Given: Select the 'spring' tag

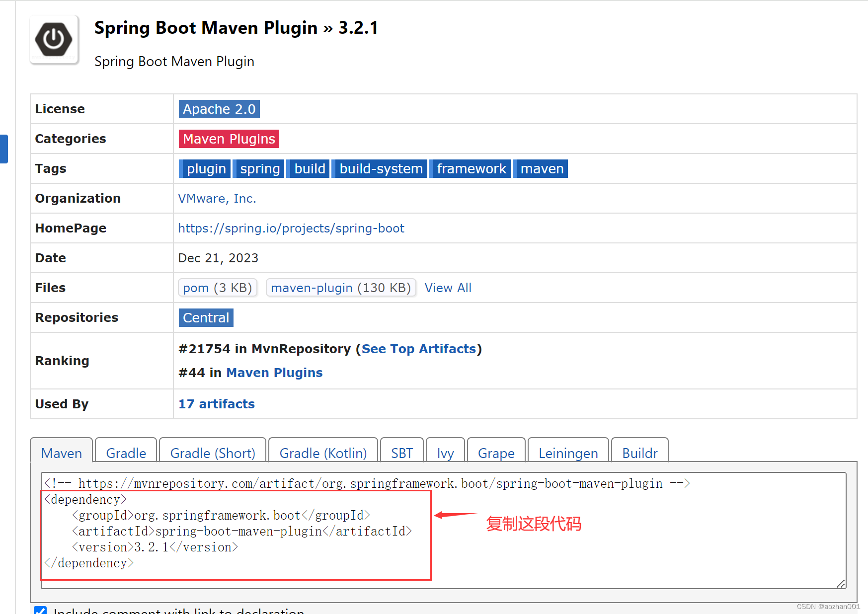Looking at the screenshot, I should click(x=259, y=168).
